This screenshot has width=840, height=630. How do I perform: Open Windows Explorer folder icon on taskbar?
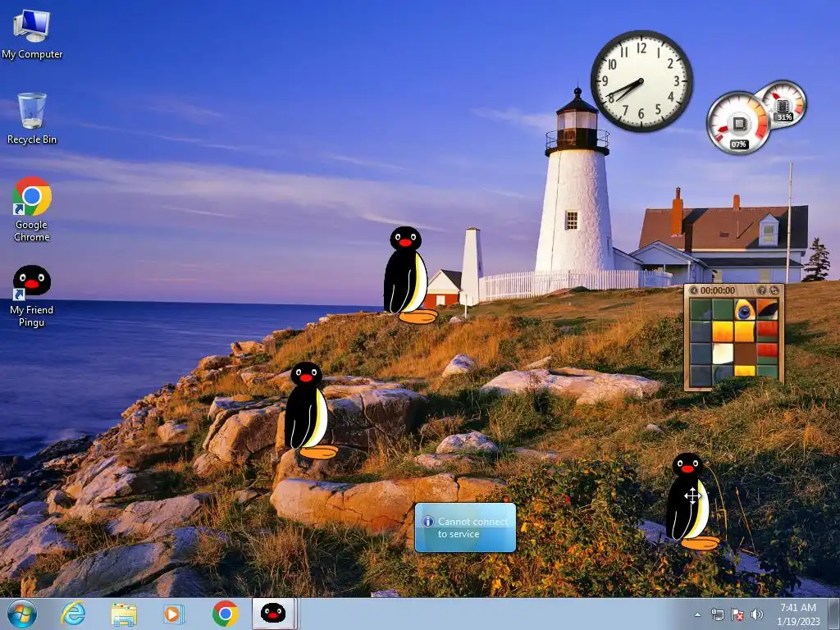124,614
